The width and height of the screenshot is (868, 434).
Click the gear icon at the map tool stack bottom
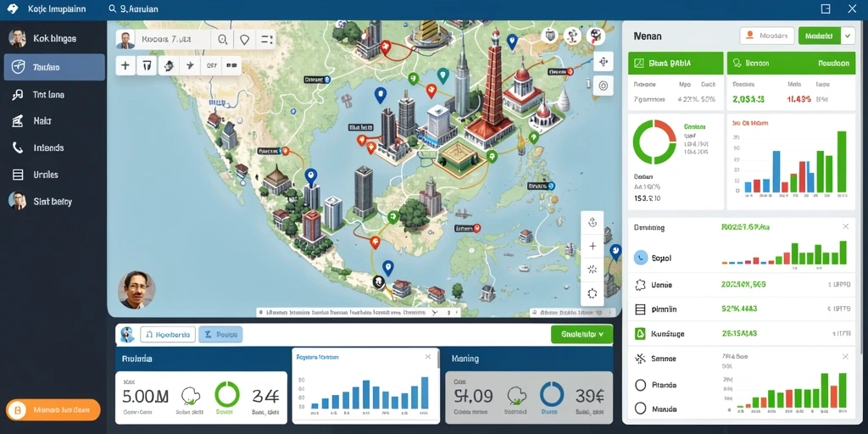[x=593, y=293]
